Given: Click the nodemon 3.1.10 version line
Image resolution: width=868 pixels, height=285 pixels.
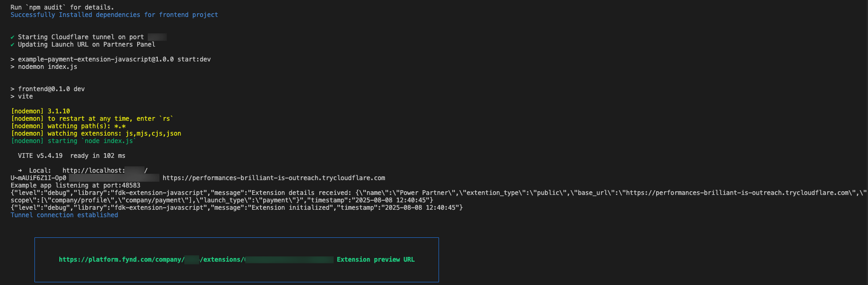Looking at the screenshot, I should (40, 111).
